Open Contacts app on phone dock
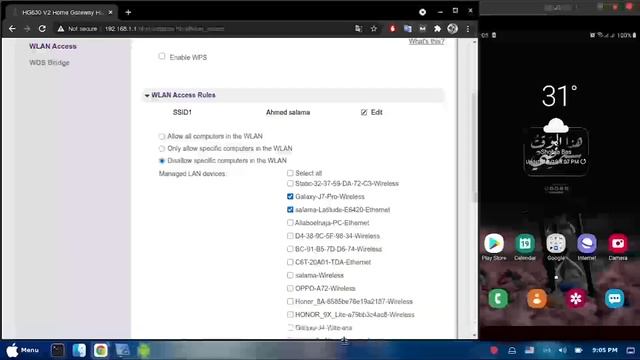640x360 pixels. pos(537,298)
